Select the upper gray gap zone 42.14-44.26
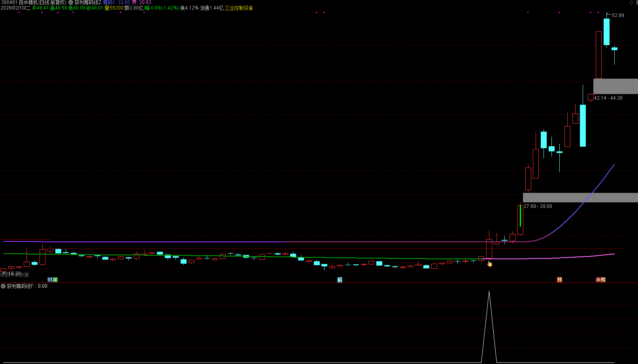This screenshot has height=364, width=638. [615, 86]
